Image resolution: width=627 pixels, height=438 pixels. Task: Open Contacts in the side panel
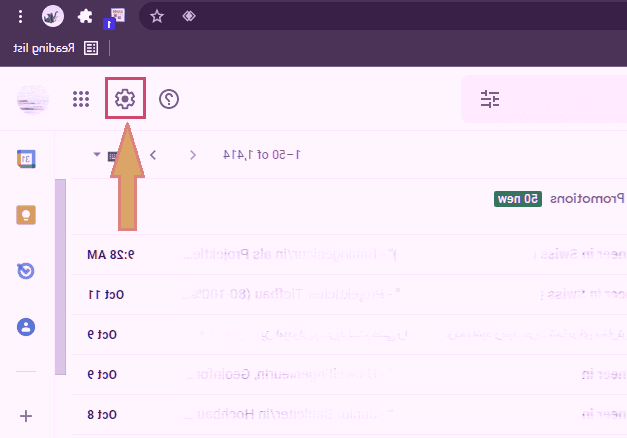point(27,327)
